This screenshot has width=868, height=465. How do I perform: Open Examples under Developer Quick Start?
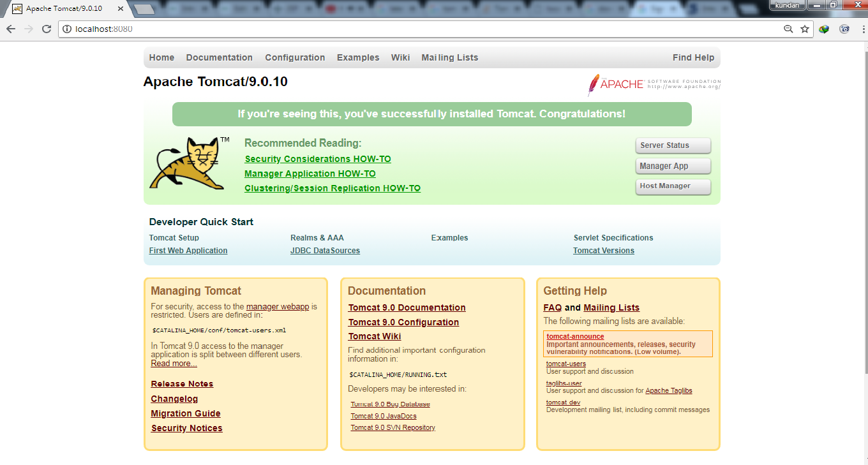(450, 238)
